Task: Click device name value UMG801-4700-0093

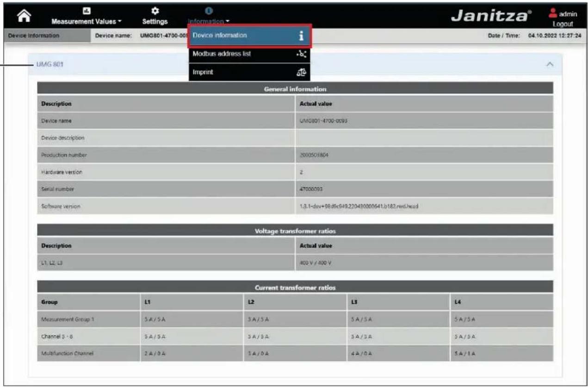Action: coord(324,120)
